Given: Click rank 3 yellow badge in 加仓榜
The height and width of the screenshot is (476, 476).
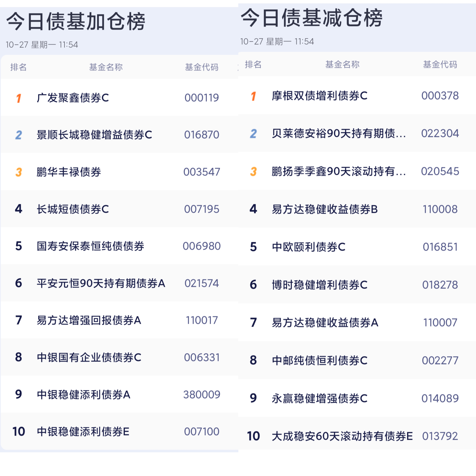Looking at the screenshot, I should (x=18, y=172).
